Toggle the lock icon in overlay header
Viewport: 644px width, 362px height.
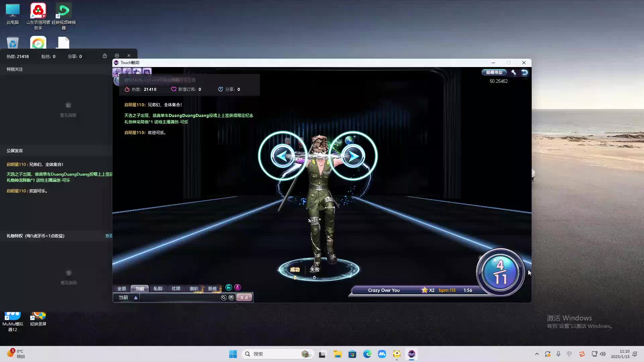coord(105,56)
